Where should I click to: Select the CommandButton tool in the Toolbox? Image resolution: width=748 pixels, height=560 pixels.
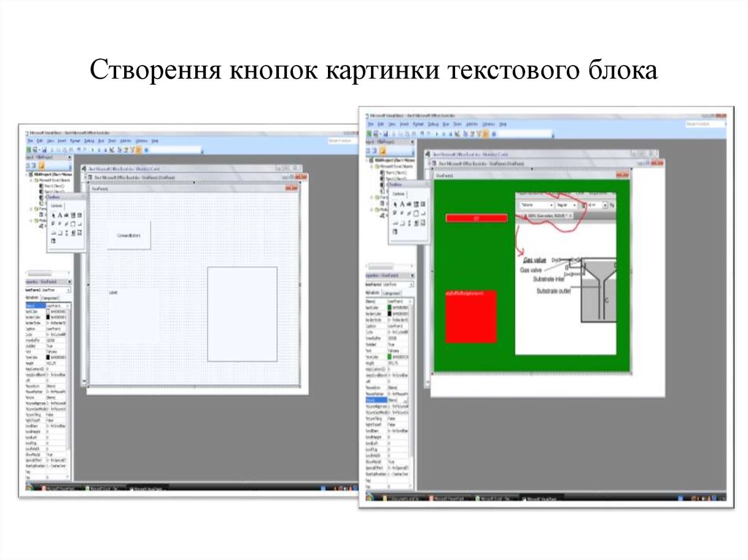[79, 224]
